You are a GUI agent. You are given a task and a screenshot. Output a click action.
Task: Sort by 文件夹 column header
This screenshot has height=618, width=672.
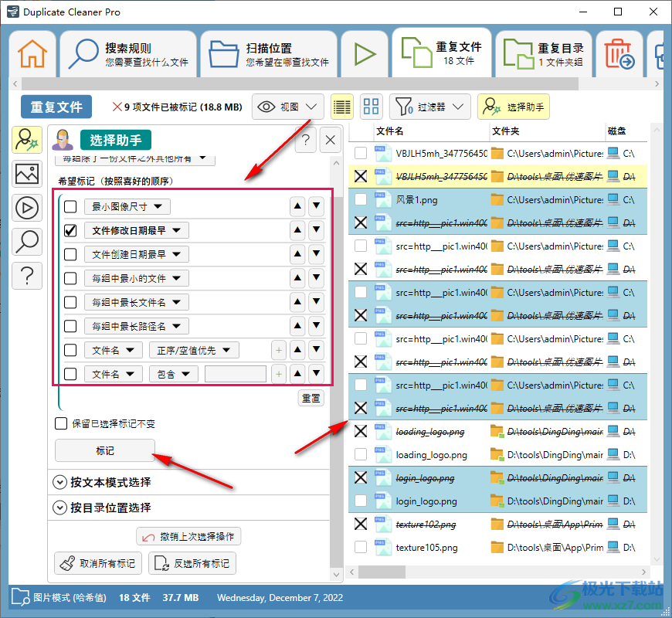pos(547,131)
